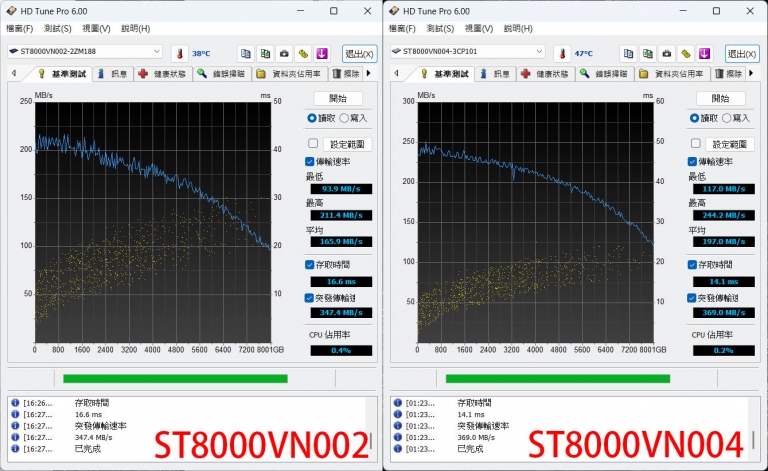768x471 pixels.
Task: Click the purple download-arrow icon in left window
Action: tap(322, 53)
